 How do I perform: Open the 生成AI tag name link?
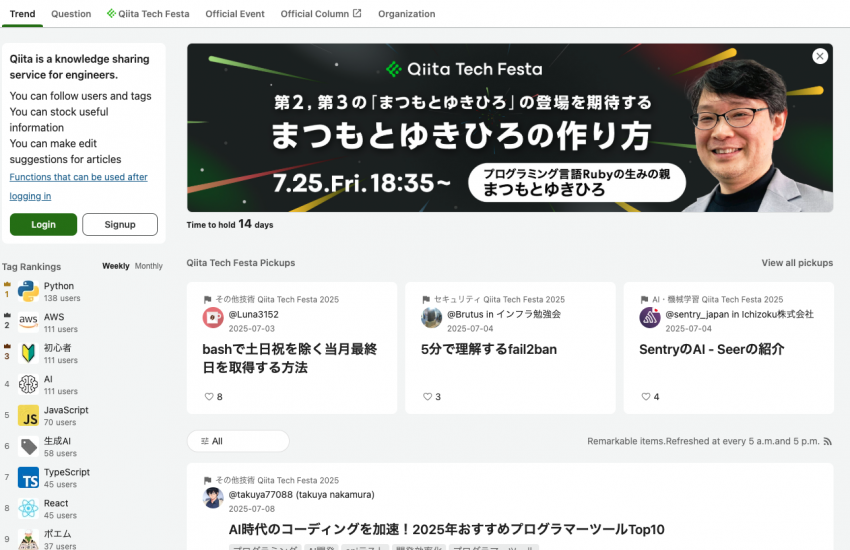pyautogui.click(x=57, y=441)
